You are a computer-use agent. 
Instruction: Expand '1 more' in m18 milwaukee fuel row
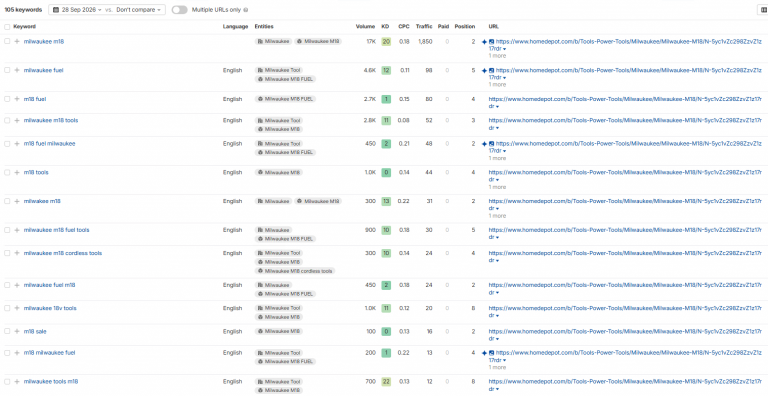point(497,367)
